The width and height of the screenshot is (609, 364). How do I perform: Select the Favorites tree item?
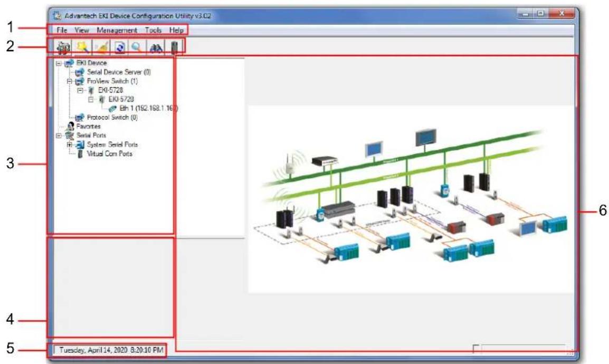pos(88,126)
